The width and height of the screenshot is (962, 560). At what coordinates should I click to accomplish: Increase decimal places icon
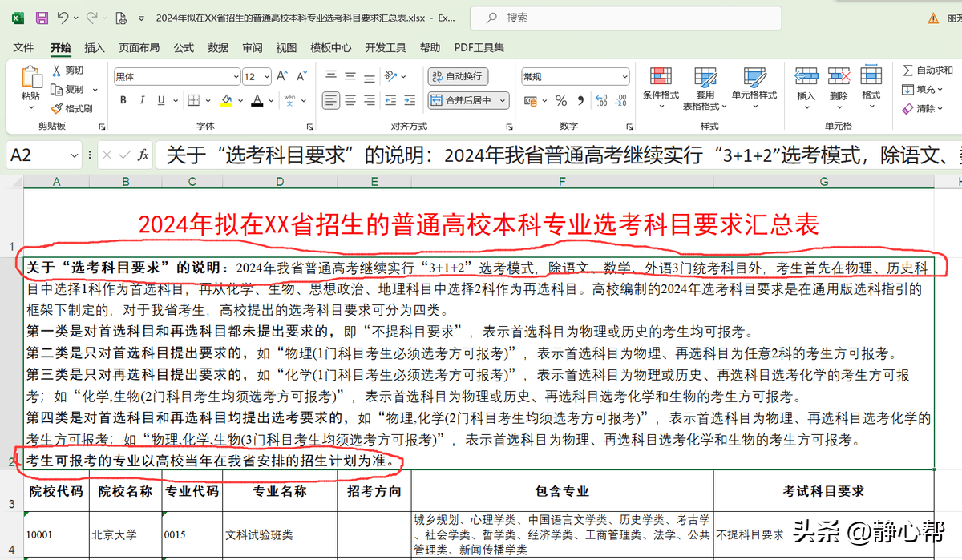(600, 100)
